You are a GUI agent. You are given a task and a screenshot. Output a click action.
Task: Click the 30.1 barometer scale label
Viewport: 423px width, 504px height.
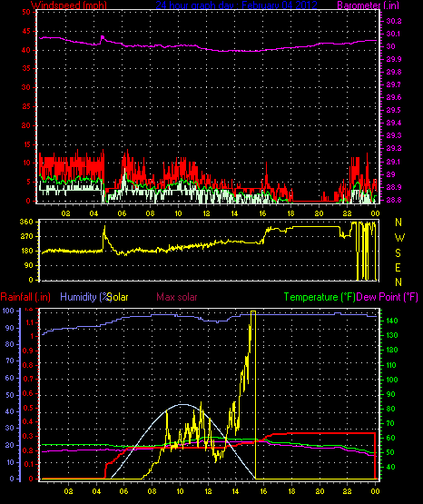[393, 34]
